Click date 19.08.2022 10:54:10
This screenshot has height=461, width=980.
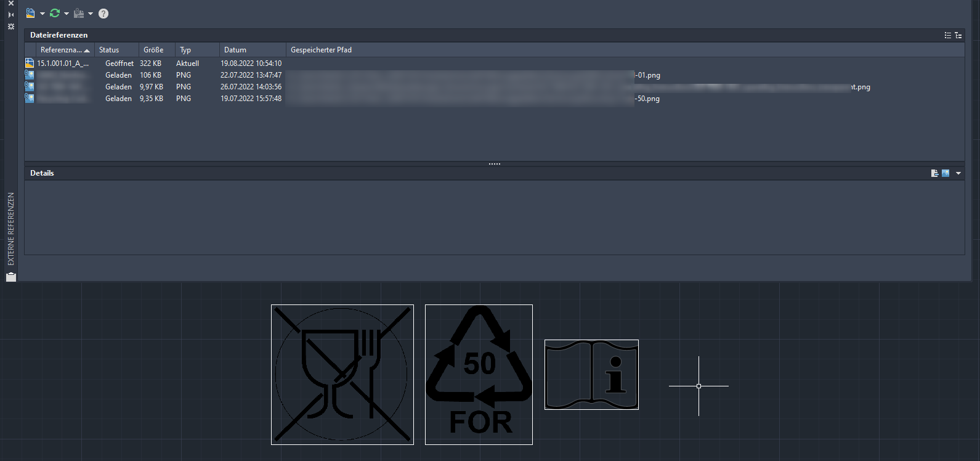[x=251, y=63]
